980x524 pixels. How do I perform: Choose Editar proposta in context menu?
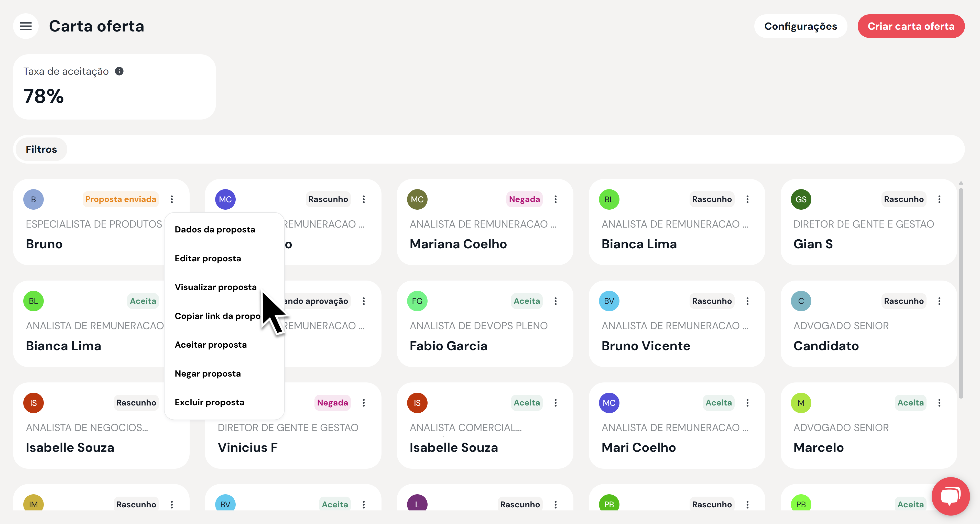point(224,258)
